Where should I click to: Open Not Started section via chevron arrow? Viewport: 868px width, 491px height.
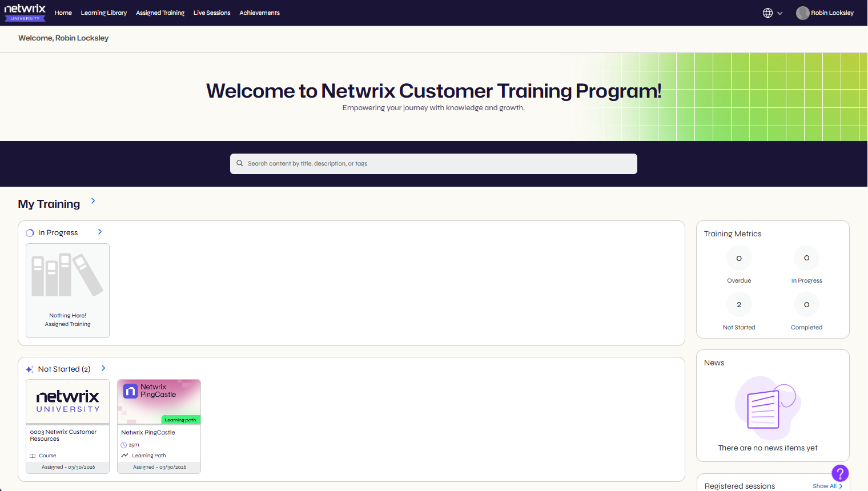coord(103,368)
